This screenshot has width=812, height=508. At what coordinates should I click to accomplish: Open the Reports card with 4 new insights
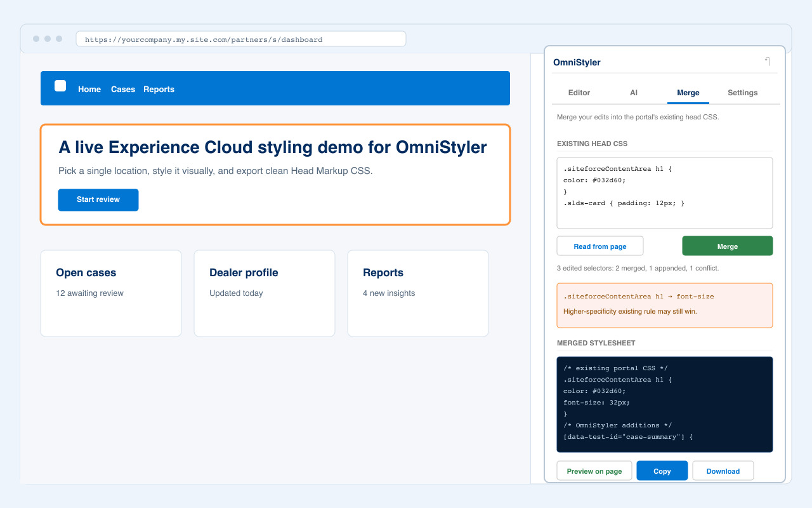(x=418, y=293)
